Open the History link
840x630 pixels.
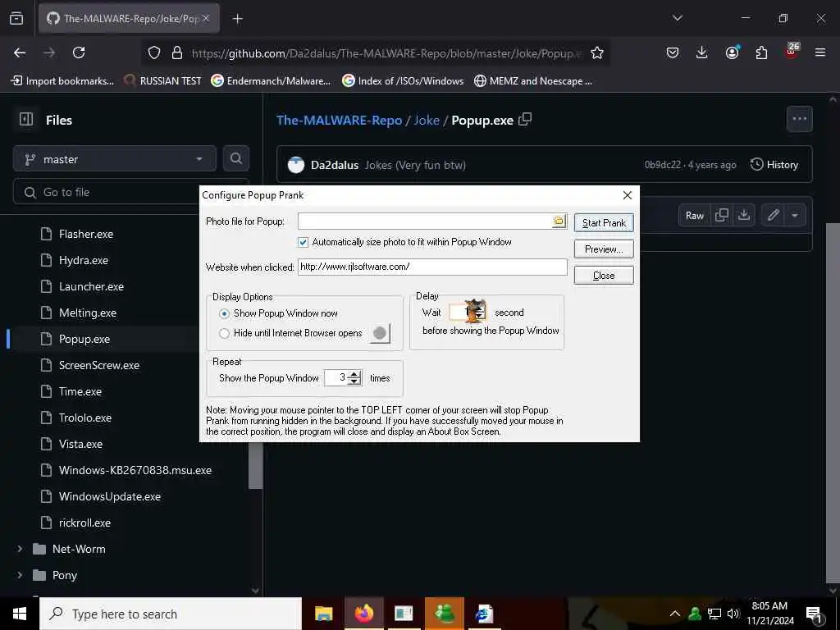click(774, 164)
